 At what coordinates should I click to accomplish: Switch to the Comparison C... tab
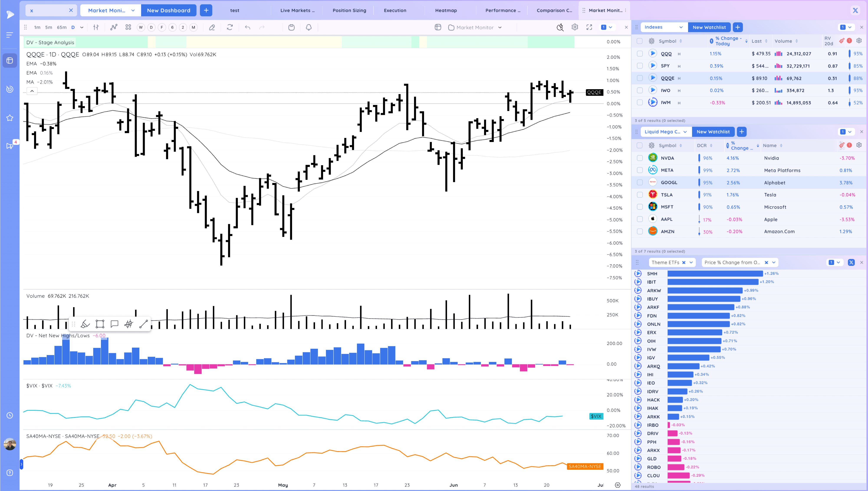click(554, 10)
